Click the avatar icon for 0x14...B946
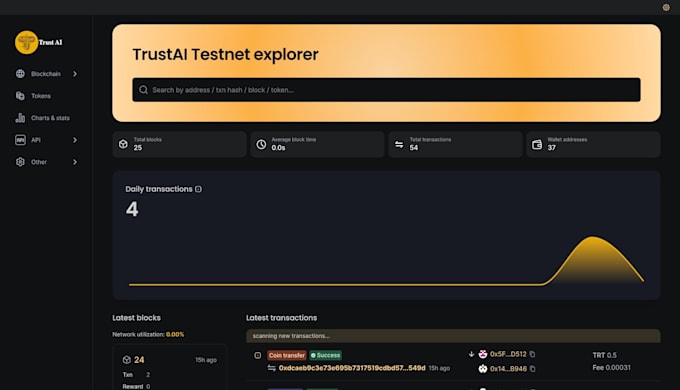 483,369
